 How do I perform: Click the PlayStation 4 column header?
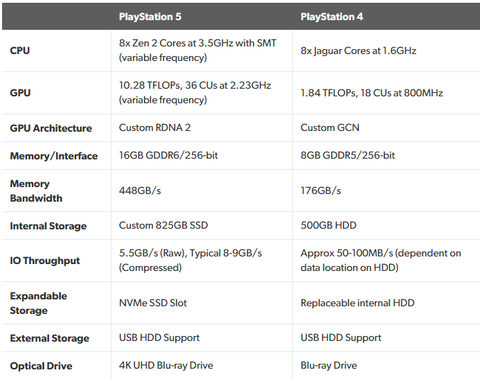(332, 17)
